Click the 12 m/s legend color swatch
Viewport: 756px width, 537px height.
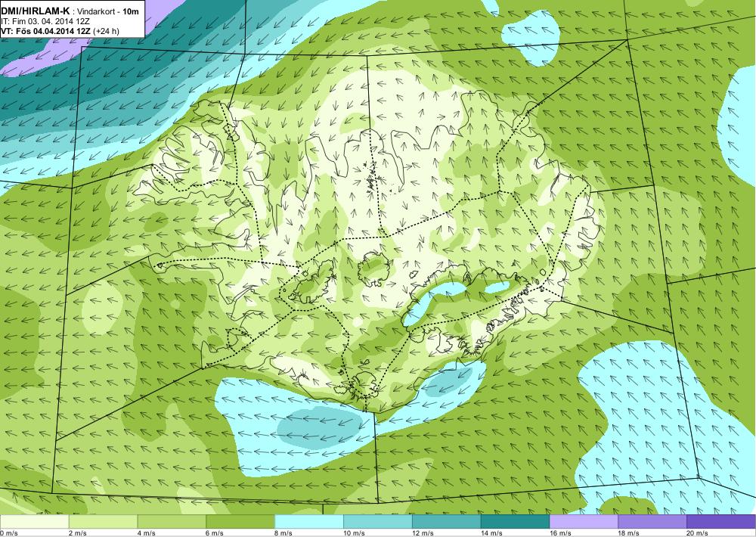(x=447, y=522)
